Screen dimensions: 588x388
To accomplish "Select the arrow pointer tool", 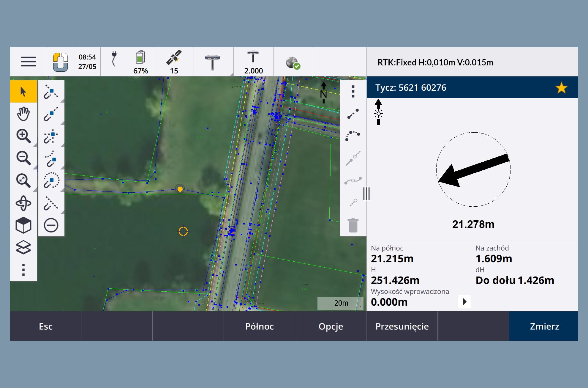I will pos(23,92).
